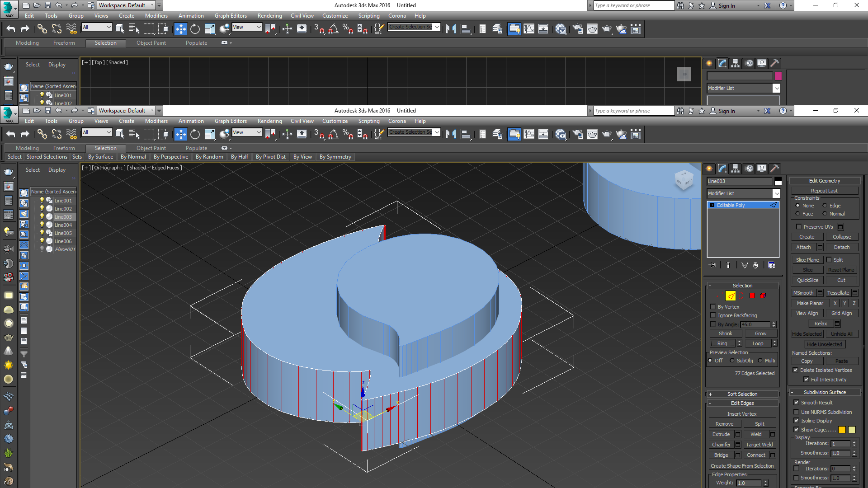Select SubObj preview selection radio

tap(732, 361)
